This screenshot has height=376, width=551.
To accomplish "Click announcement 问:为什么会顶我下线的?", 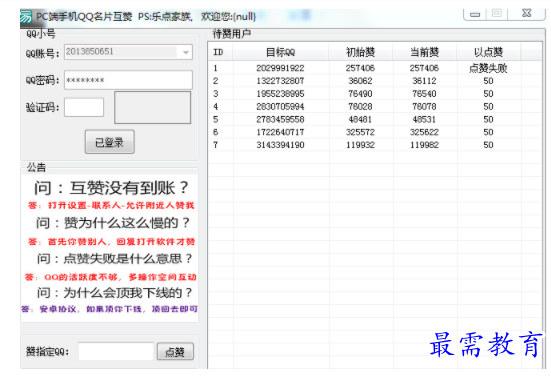I will pos(115,292).
